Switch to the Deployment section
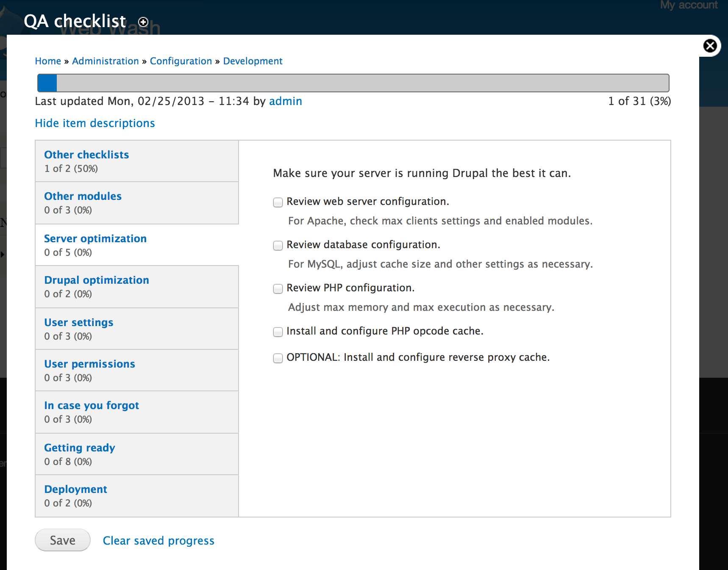The image size is (728, 570). pos(75,489)
